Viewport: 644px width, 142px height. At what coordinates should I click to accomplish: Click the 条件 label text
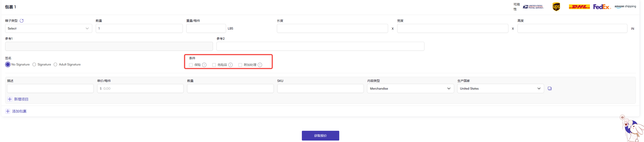click(192, 58)
